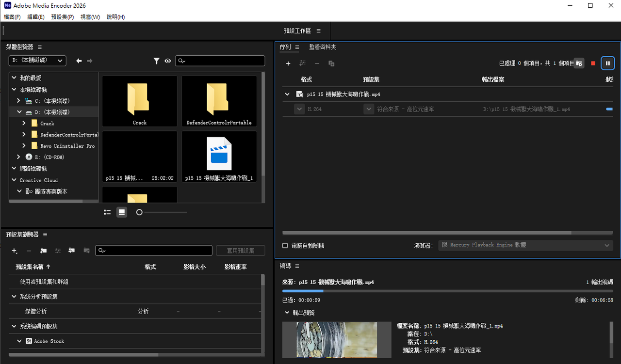Select 使用者預設集和群組 row
The height and width of the screenshot is (364, 621).
pos(135,282)
